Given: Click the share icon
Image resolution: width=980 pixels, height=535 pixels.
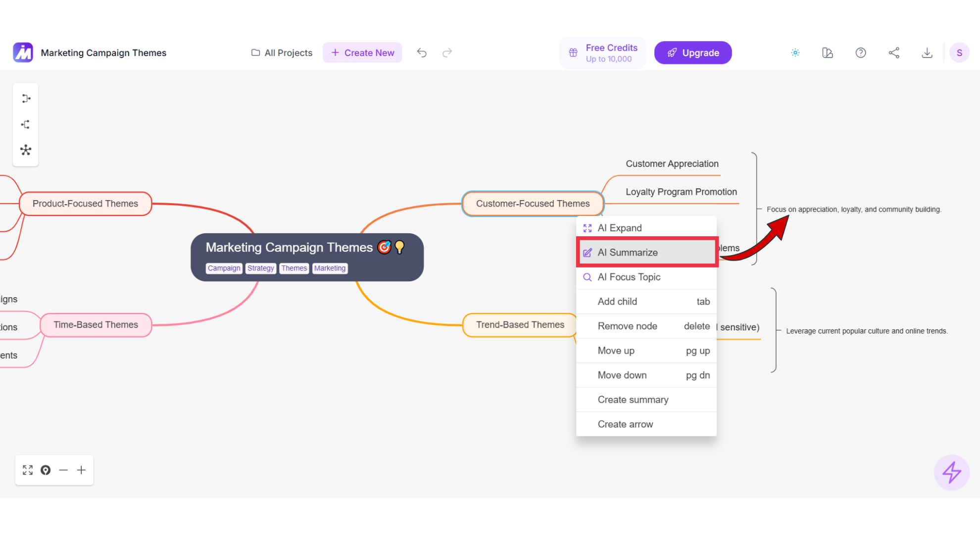Looking at the screenshot, I should [894, 53].
